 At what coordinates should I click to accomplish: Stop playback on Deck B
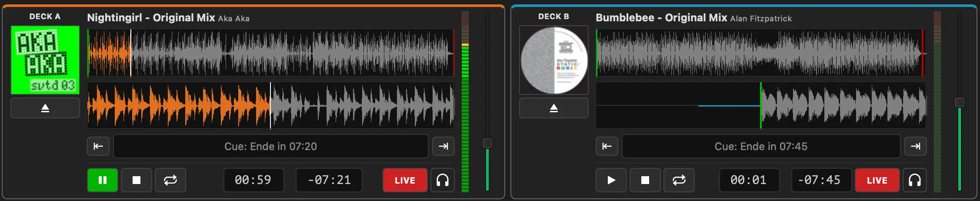pos(645,180)
